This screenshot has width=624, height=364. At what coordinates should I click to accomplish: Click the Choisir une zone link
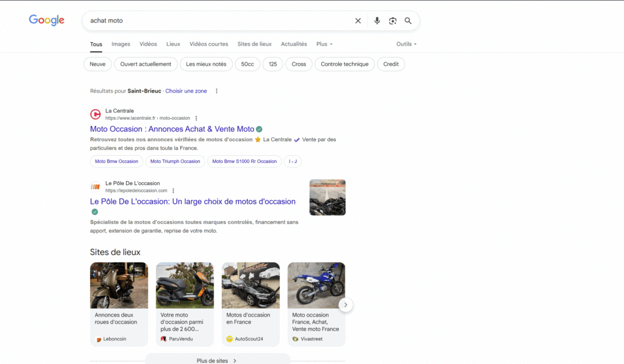(x=186, y=91)
